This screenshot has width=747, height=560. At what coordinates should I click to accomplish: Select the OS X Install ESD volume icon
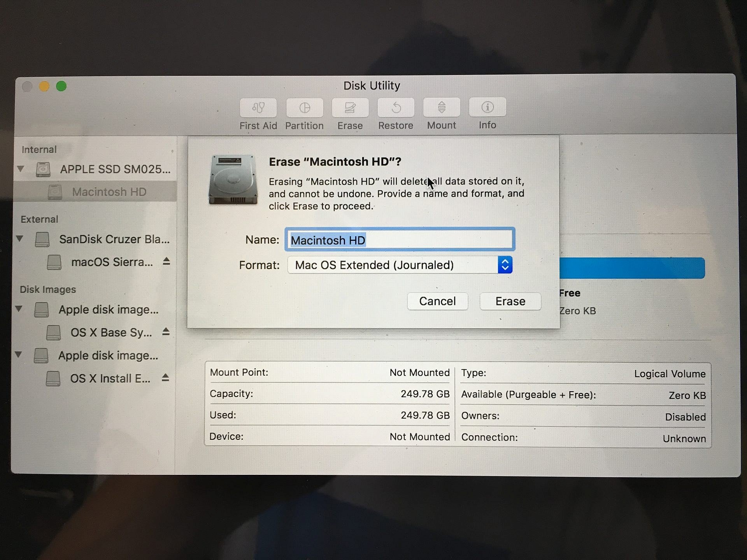click(x=53, y=378)
